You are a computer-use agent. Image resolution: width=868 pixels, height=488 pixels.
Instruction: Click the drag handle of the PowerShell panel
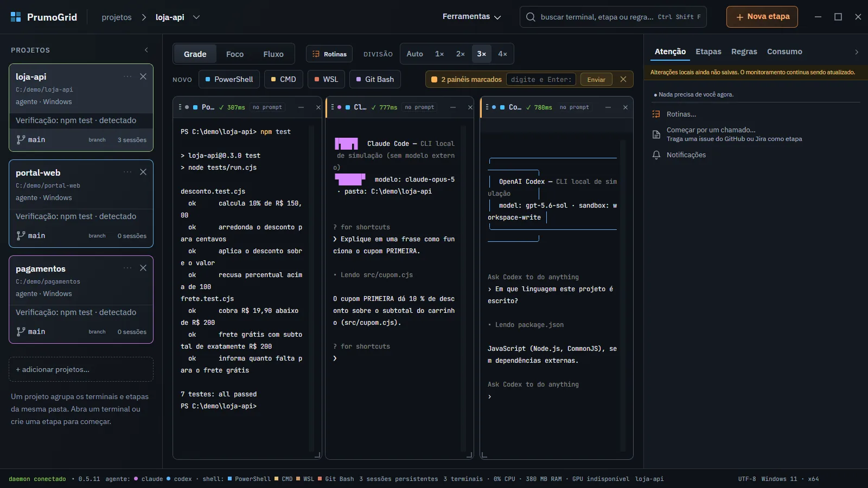click(180, 107)
